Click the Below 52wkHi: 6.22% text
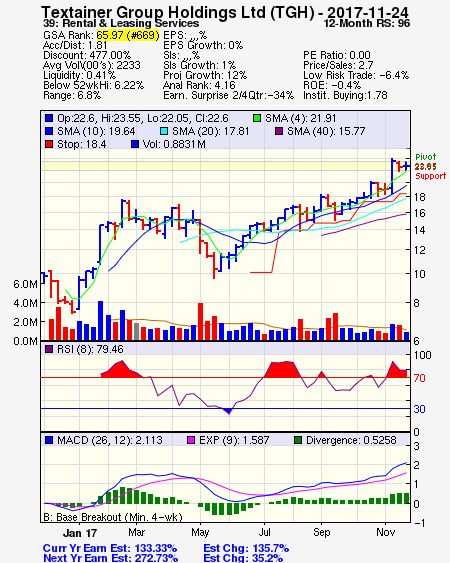The image size is (450, 563). click(x=93, y=85)
